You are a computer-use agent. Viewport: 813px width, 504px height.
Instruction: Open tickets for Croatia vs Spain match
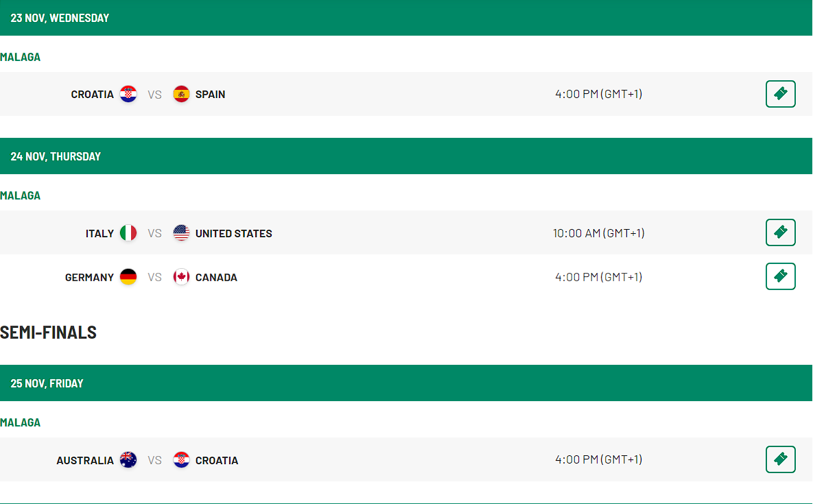pyautogui.click(x=780, y=94)
